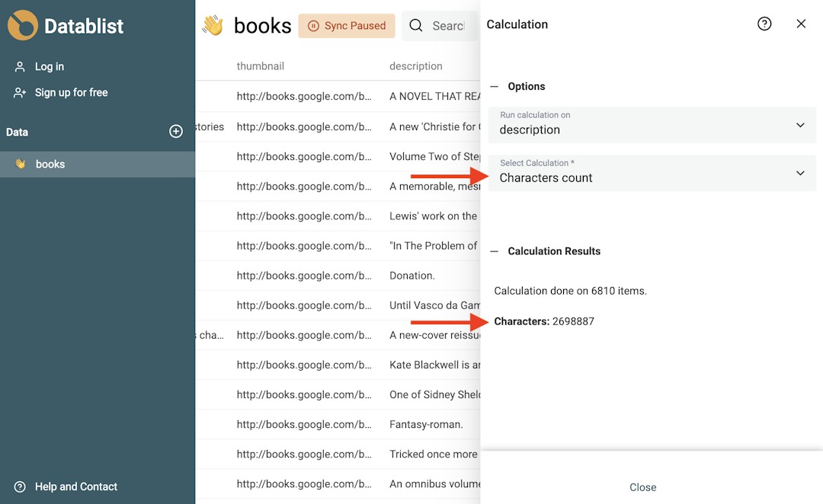Open the Select Calculation dropdown
Screen dimensions: 823x504
point(651,173)
